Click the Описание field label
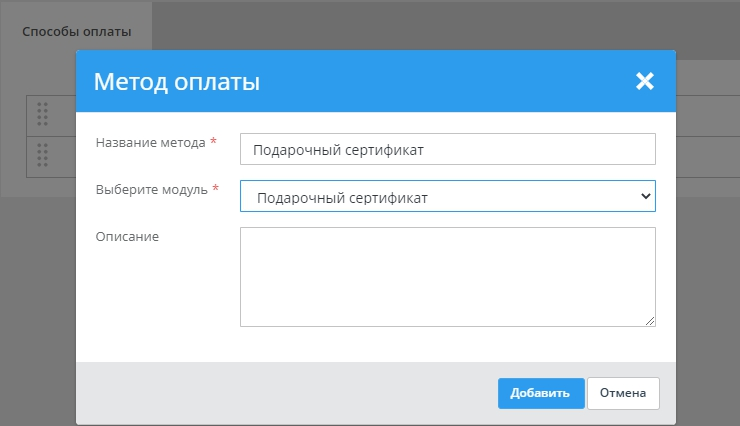 click(127, 236)
